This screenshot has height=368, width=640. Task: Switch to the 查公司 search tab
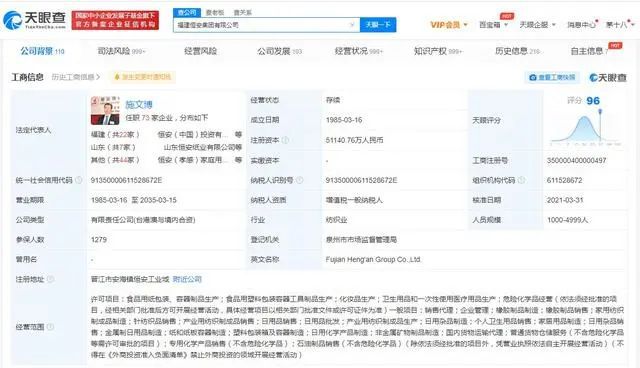pyautogui.click(x=187, y=13)
